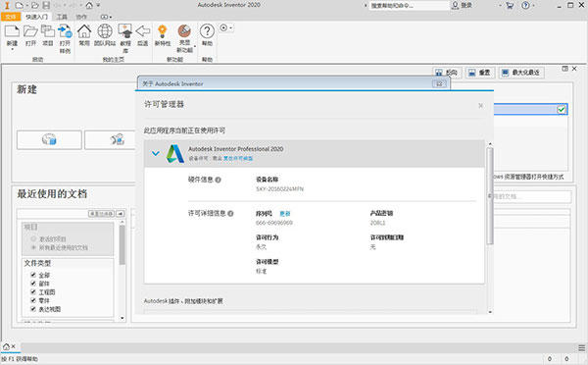Screen dimensions: 588x365
Task: Open What's New lightbulb icon (新特性)
Action: pyautogui.click(x=163, y=31)
